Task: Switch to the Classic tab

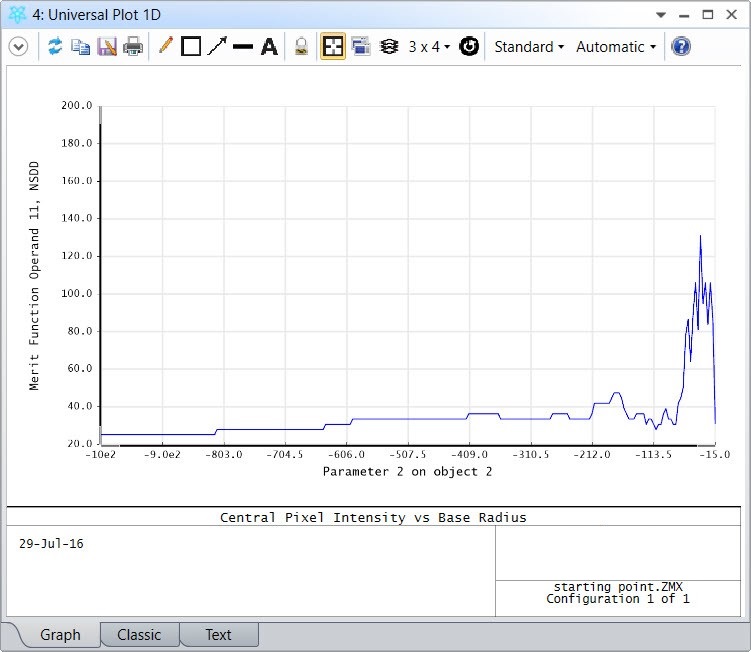Action: pos(139,635)
